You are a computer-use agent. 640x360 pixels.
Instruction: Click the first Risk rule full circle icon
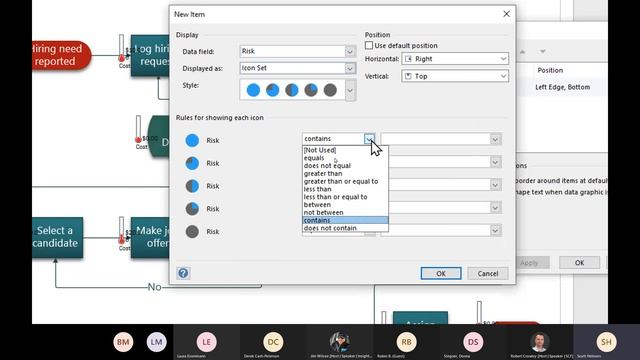[192, 140]
